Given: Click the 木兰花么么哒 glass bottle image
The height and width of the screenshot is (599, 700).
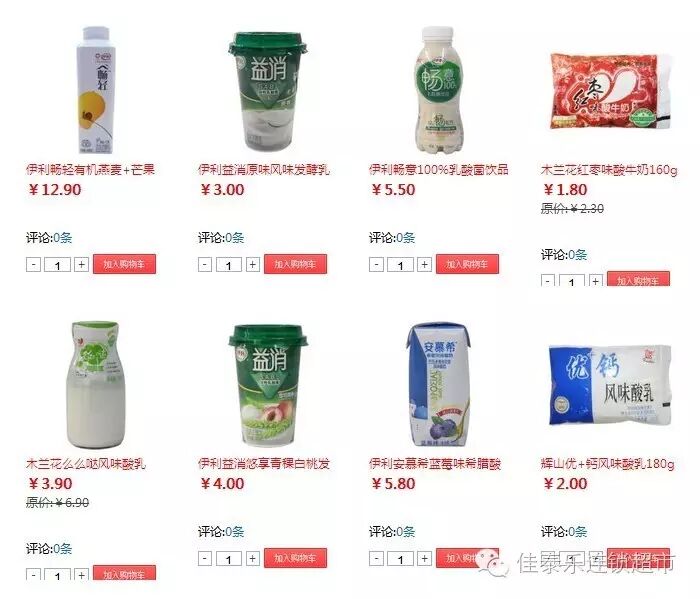Looking at the screenshot, I should pyautogui.click(x=96, y=384).
